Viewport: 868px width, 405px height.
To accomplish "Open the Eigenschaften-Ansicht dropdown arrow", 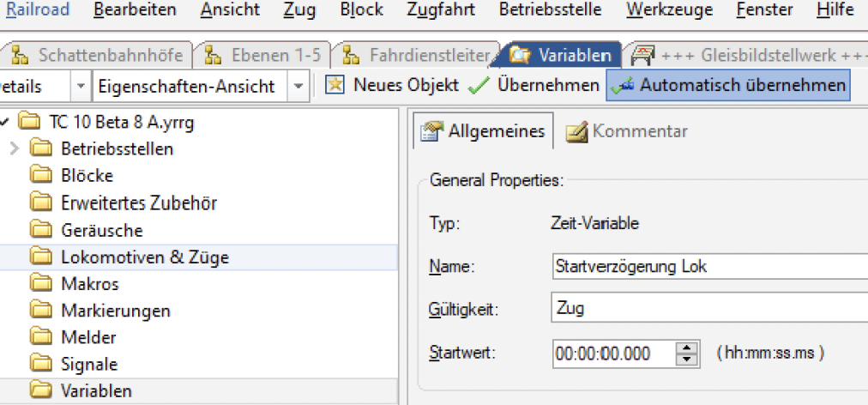I will [x=298, y=86].
